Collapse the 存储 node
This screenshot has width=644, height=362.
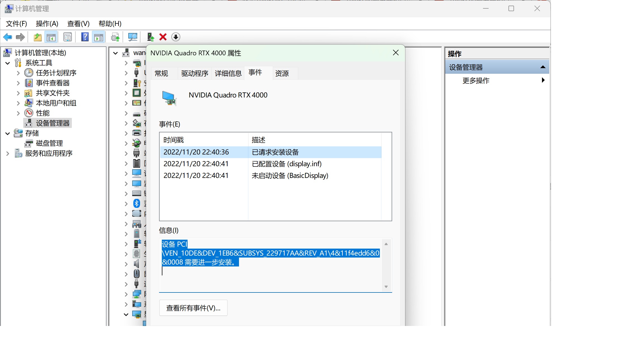click(8, 134)
